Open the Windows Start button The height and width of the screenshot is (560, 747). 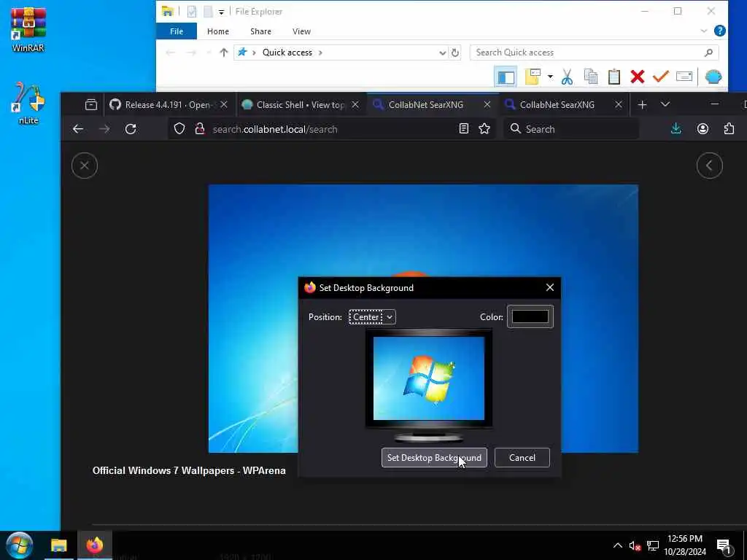point(19,545)
